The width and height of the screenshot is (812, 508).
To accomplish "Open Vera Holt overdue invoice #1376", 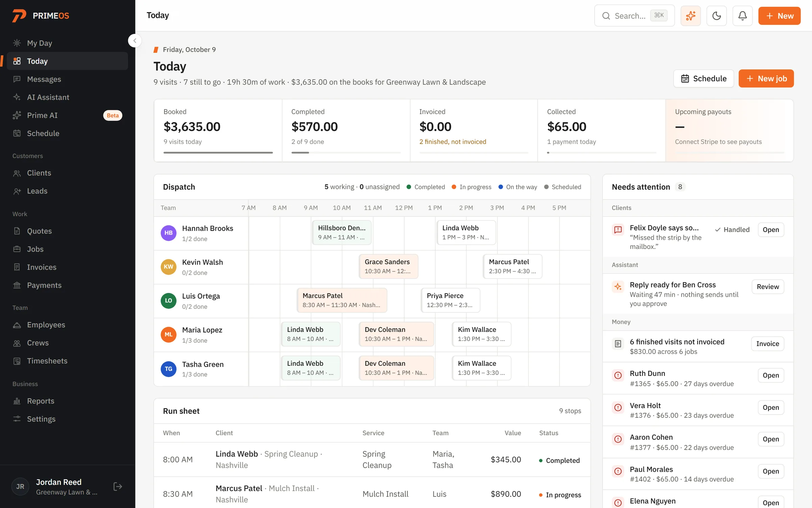I will point(771,408).
